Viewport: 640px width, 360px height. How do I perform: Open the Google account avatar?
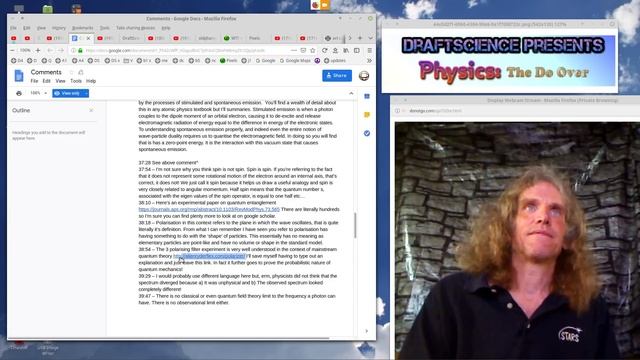(x=364, y=76)
